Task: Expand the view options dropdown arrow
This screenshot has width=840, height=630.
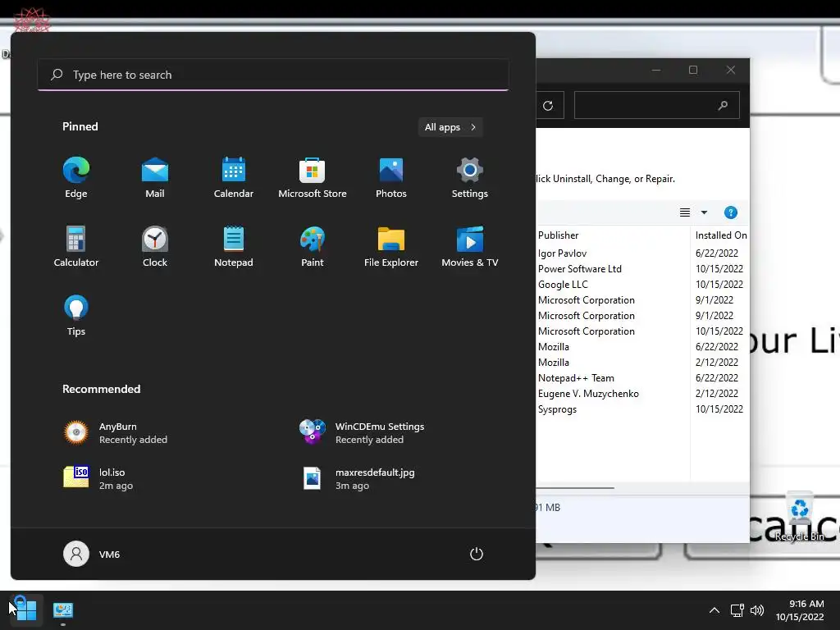Action: [704, 212]
